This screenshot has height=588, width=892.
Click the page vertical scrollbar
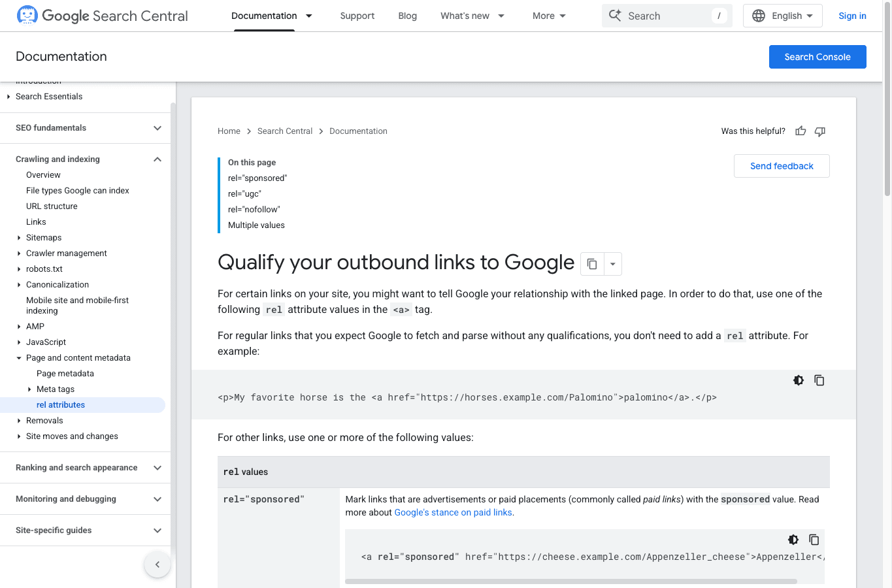click(887, 98)
